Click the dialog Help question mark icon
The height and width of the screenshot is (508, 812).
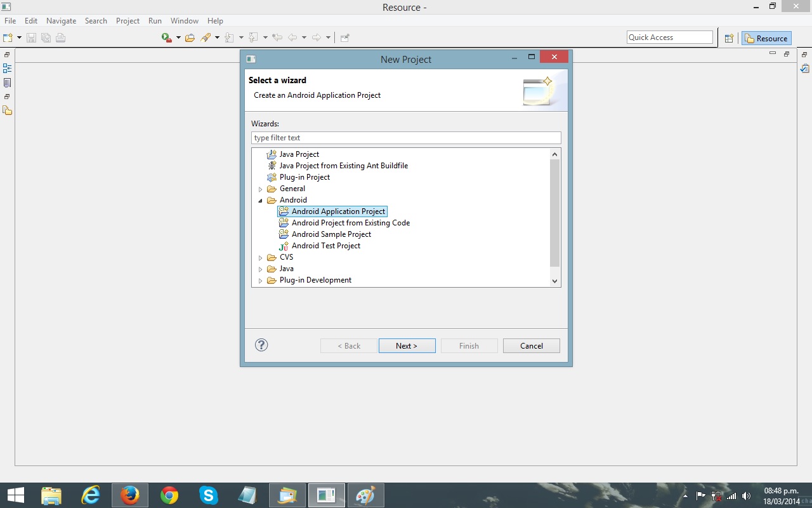coord(261,345)
